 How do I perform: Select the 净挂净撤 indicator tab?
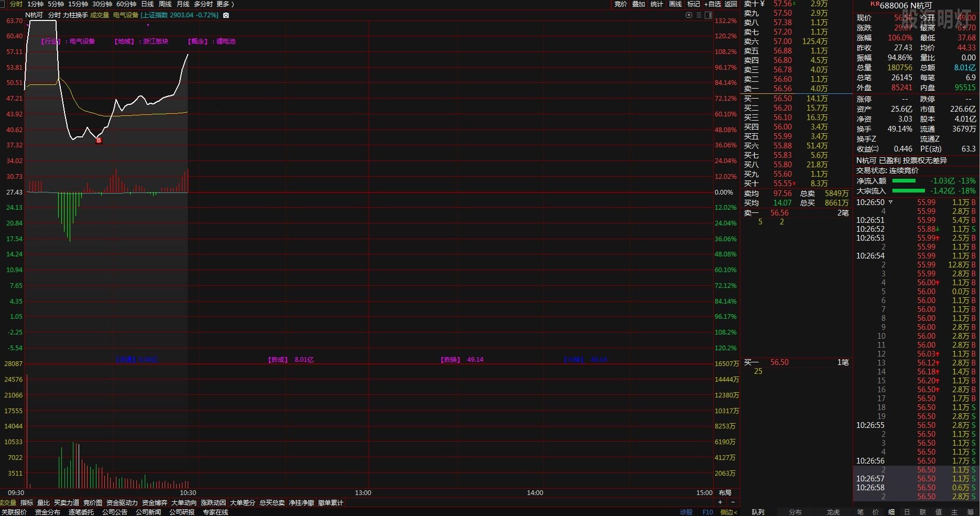[x=301, y=502]
